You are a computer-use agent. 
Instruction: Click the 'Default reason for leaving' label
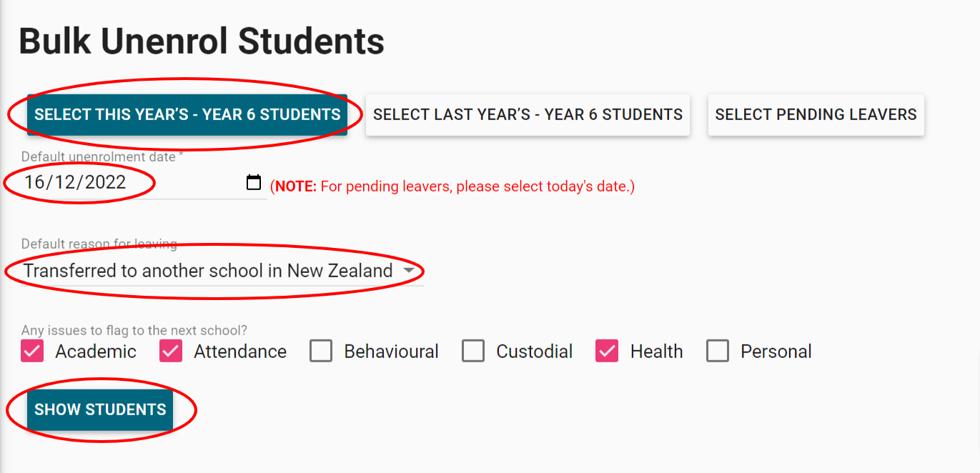pos(99,244)
